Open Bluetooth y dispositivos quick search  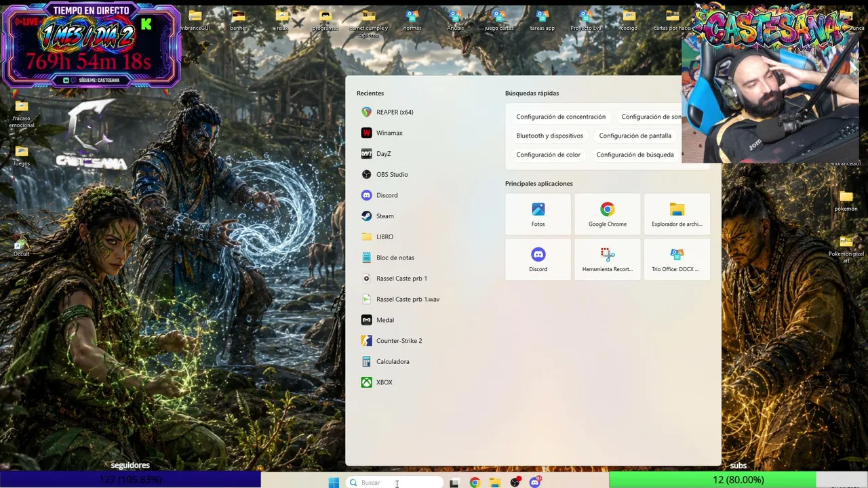coord(549,136)
